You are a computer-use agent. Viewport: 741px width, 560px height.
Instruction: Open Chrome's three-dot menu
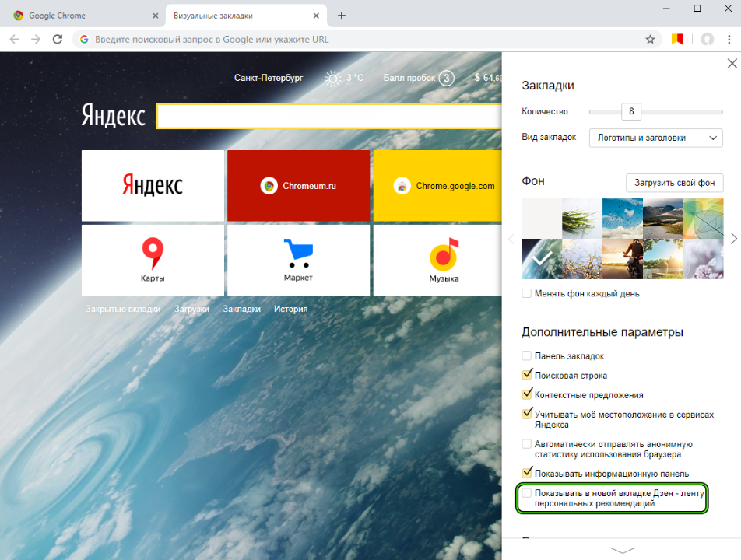pos(729,39)
